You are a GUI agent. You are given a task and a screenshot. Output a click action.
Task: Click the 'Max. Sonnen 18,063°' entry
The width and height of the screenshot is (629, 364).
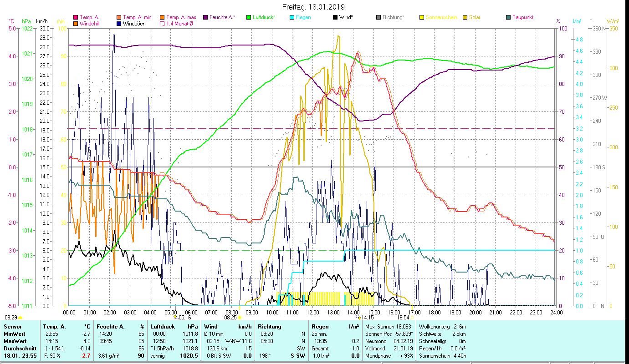(389, 327)
